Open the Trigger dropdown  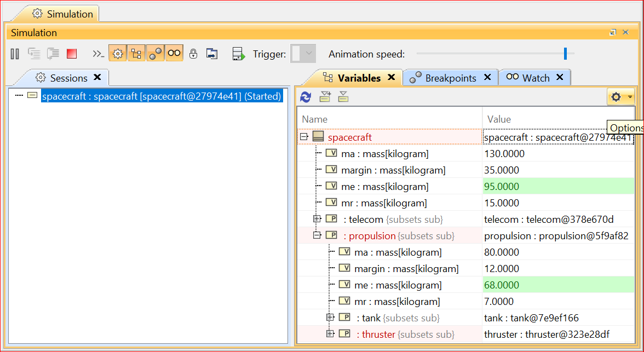click(309, 54)
